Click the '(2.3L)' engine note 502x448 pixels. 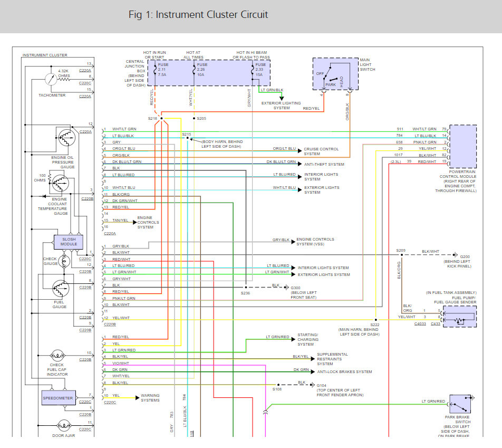click(x=395, y=162)
